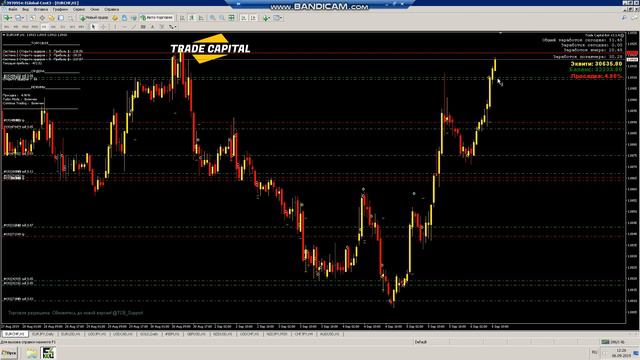Switch to EURJPY,Daily chart tab

43,334
